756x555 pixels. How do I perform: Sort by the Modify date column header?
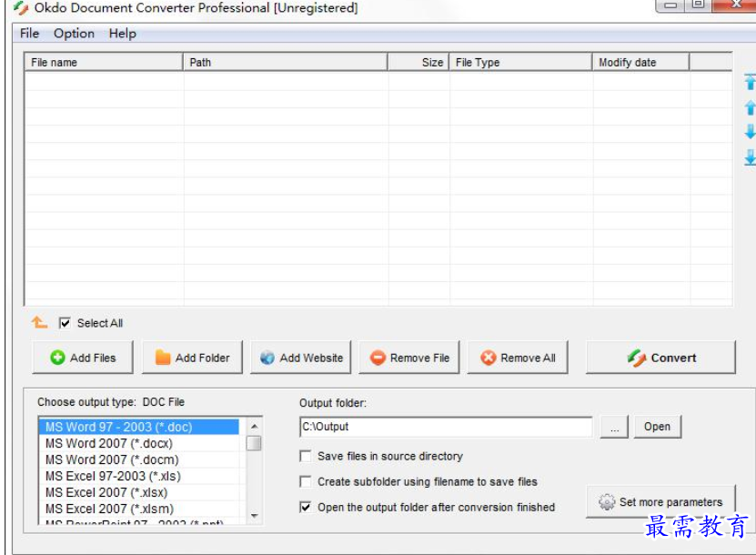click(x=640, y=62)
